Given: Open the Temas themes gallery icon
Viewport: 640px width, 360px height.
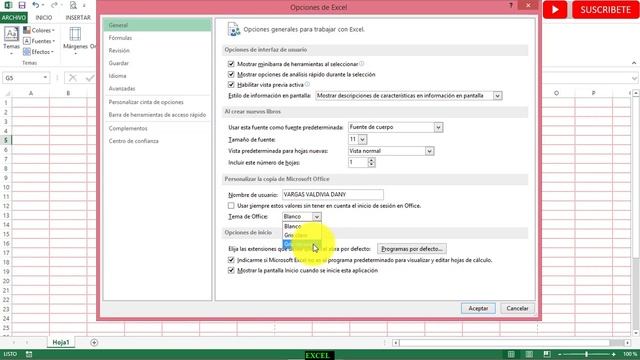Looking at the screenshot, I should click(x=11, y=34).
